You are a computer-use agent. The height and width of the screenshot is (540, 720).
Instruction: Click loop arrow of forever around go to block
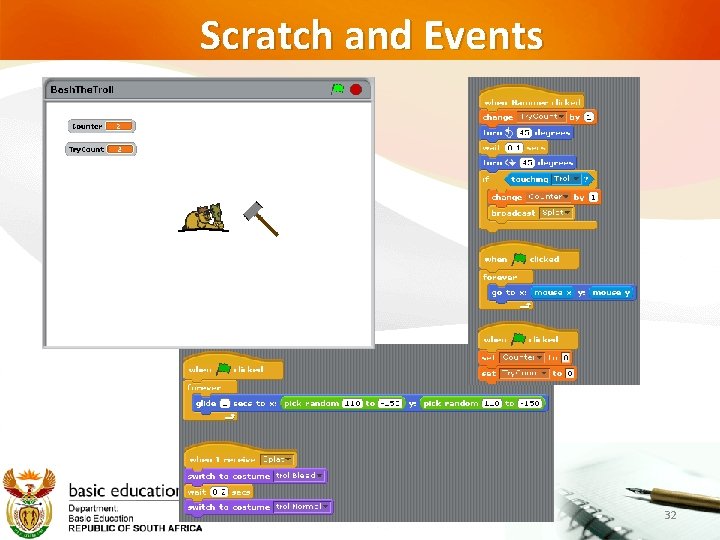click(x=525, y=305)
